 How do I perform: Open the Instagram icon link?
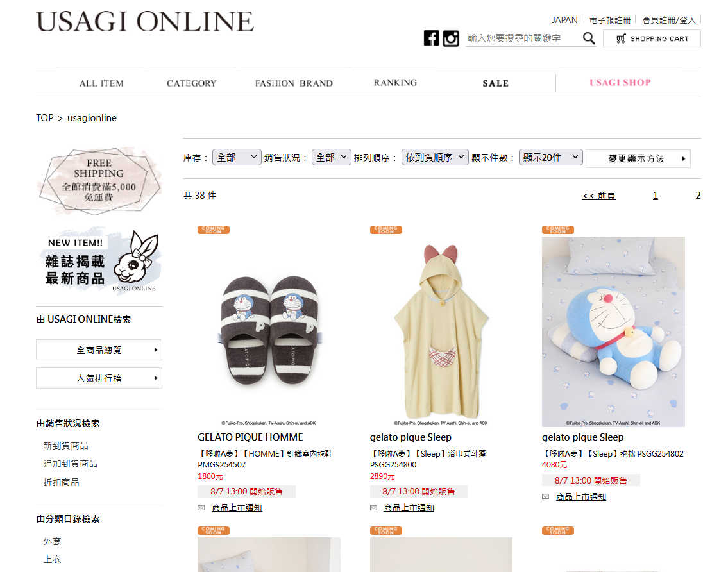click(451, 38)
